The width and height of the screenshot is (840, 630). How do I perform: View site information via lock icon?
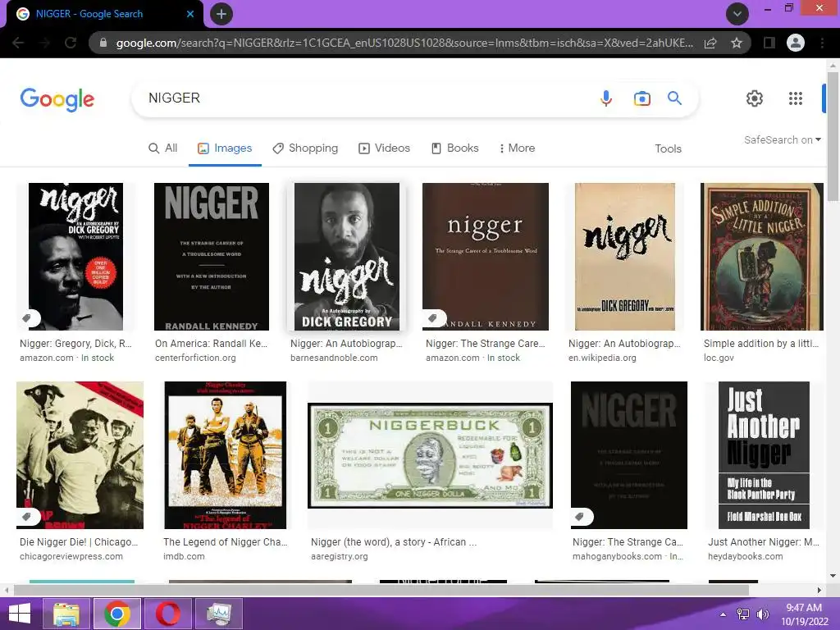pos(103,43)
